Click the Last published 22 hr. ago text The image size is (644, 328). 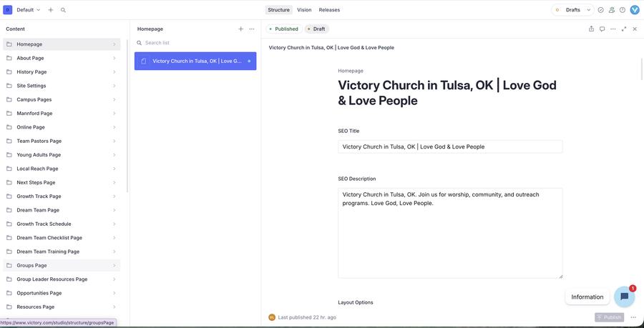coord(307,317)
